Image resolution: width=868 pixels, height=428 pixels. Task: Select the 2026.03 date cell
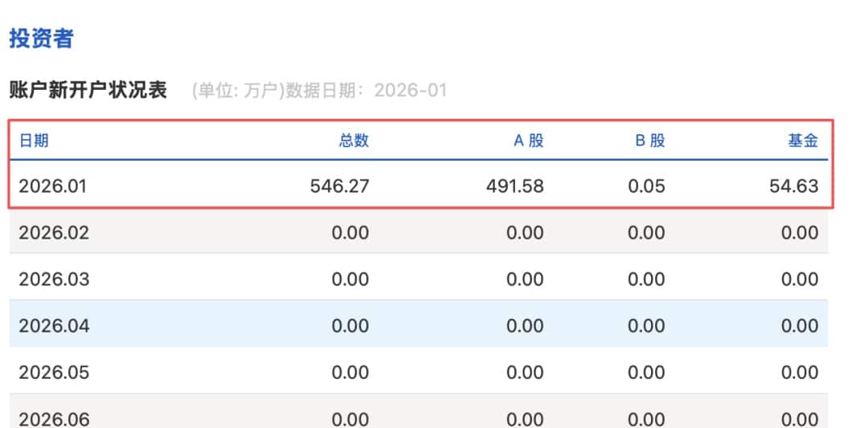click(x=54, y=279)
